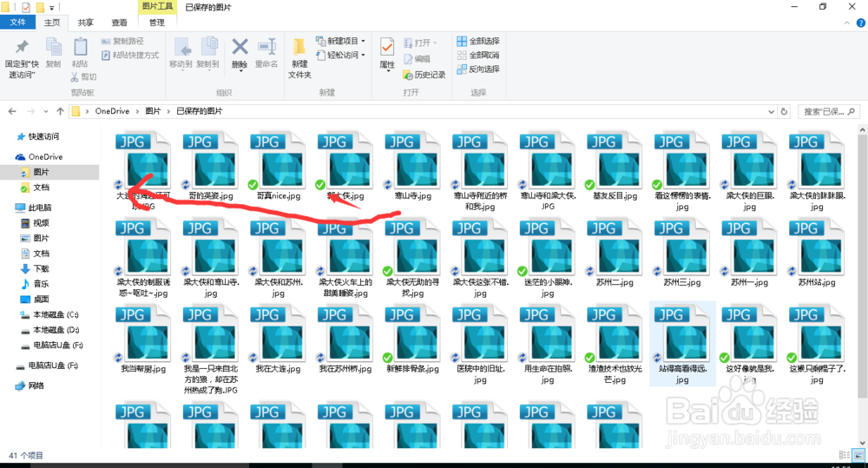Viewport: 868px width, 468px height.
Task: Click the search box 搜索"已保...
Action: point(828,111)
